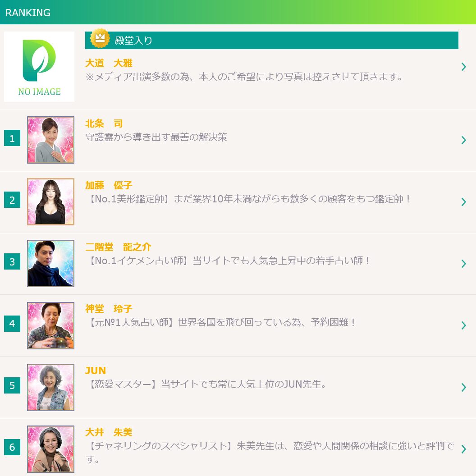Viewport: 476px width, 476px height.
Task: Expand 北条 司 row using right arrow
Action: [x=463, y=140]
